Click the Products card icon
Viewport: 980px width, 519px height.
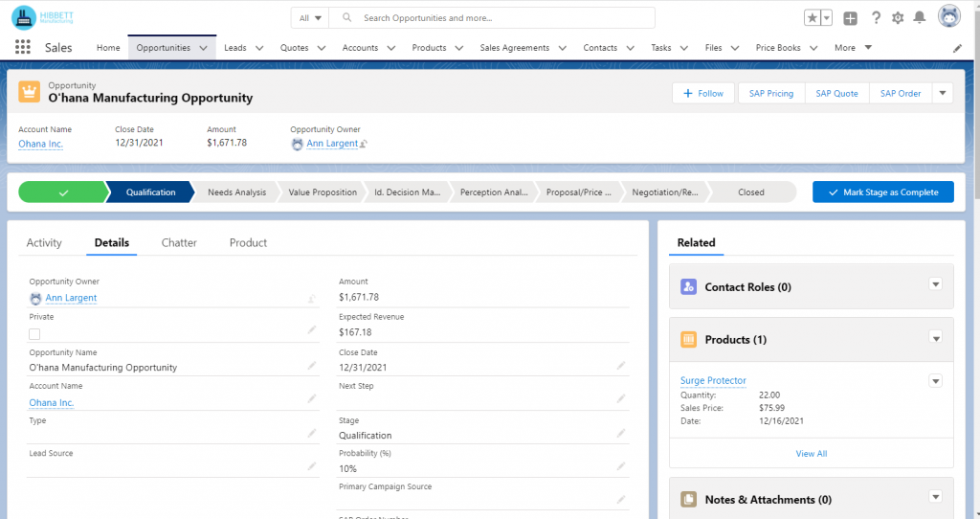pyautogui.click(x=688, y=340)
